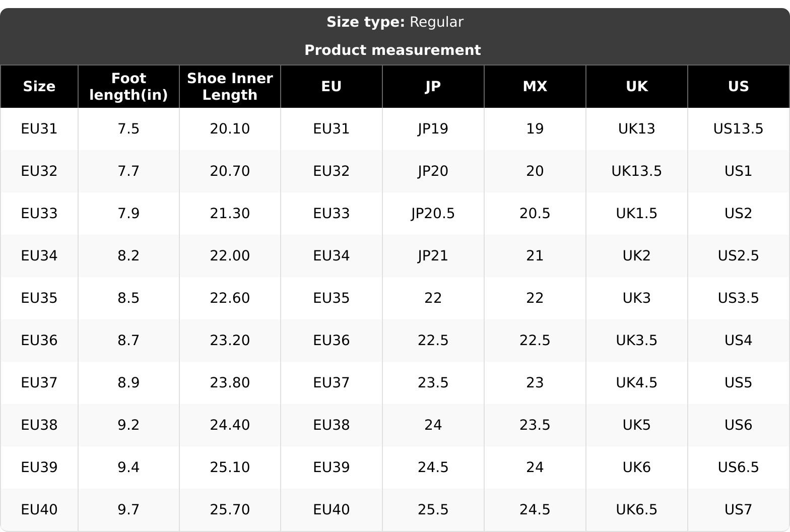Viewport: 790px width, 532px height.
Task: Click the US13.5 cell
Action: [738, 129]
